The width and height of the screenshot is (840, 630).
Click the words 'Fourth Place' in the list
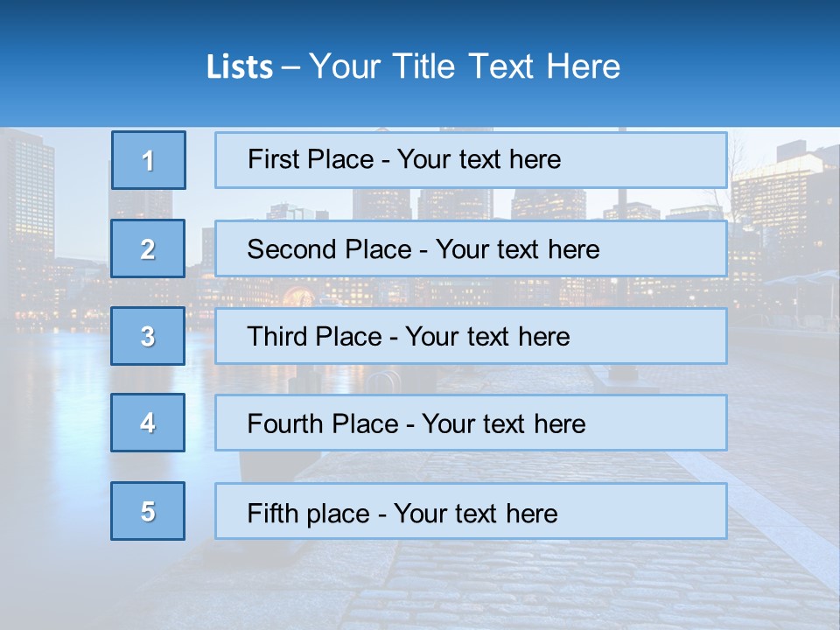(322, 424)
